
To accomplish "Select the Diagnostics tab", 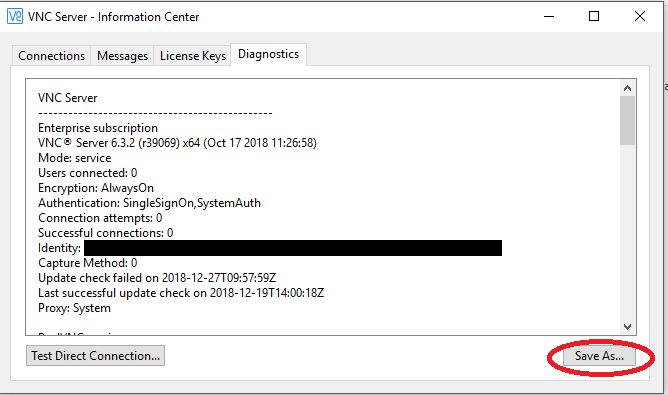I will (268, 54).
